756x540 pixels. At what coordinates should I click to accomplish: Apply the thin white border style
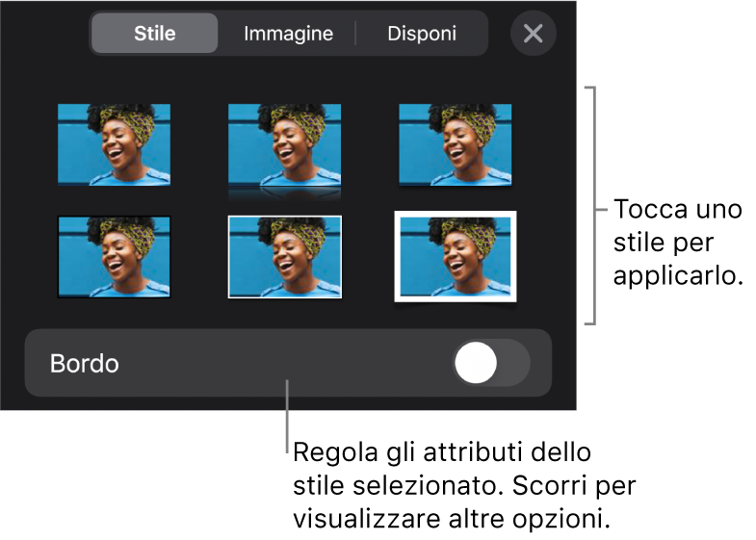[x=284, y=257]
